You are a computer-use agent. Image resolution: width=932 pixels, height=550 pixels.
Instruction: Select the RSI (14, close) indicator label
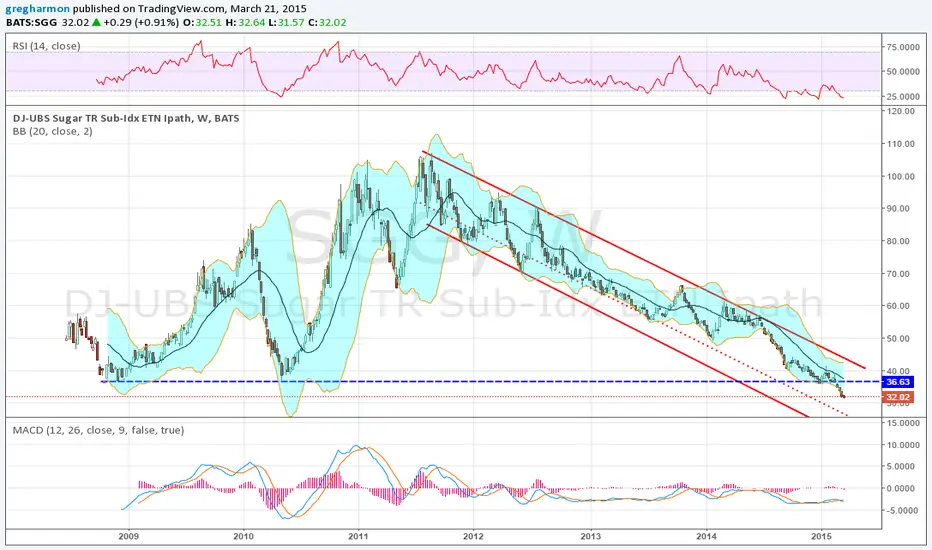46,46
